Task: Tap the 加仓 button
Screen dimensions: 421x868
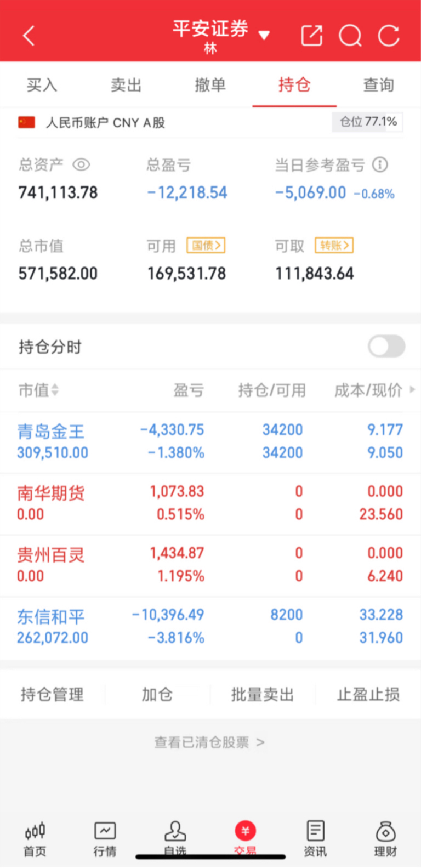Action: coord(157,694)
